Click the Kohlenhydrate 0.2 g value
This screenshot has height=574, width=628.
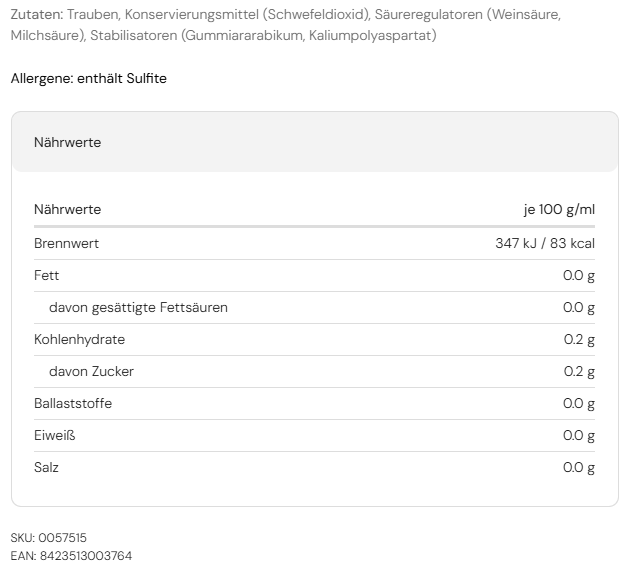pos(578,339)
